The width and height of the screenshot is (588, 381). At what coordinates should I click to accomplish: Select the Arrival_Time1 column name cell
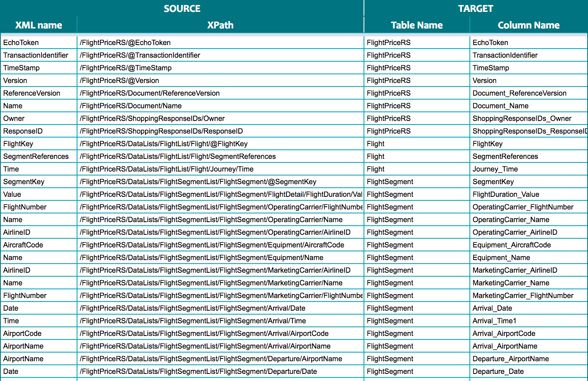[x=529, y=321]
